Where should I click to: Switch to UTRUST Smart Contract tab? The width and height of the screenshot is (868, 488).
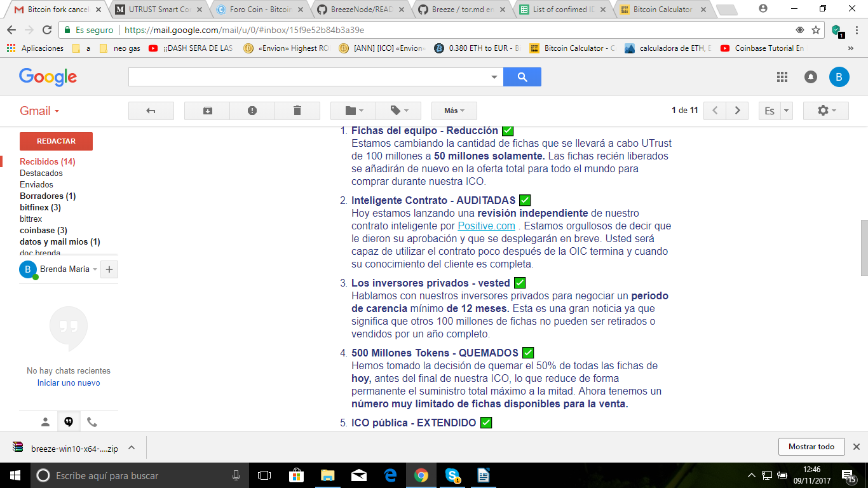pyautogui.click(x=159, y=10)
